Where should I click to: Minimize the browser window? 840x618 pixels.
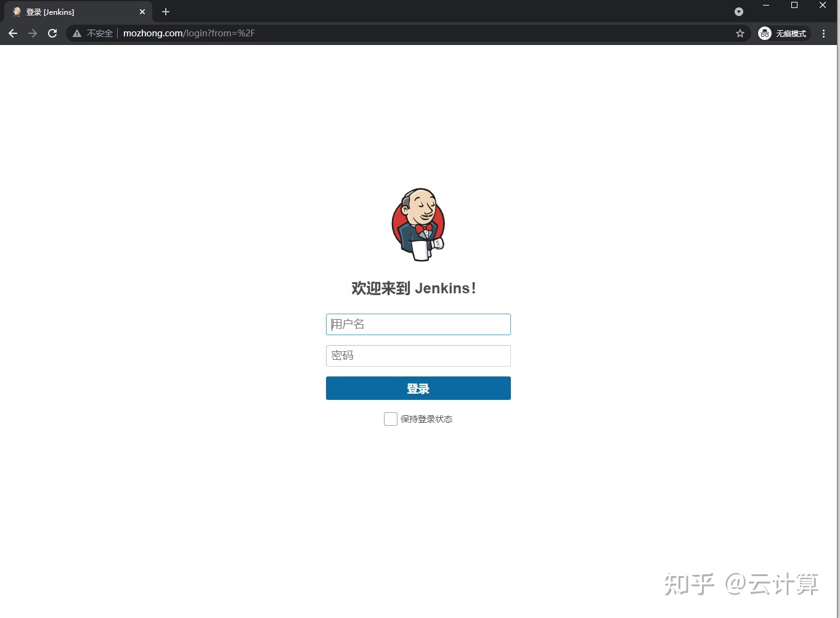(x=766, y=6)
